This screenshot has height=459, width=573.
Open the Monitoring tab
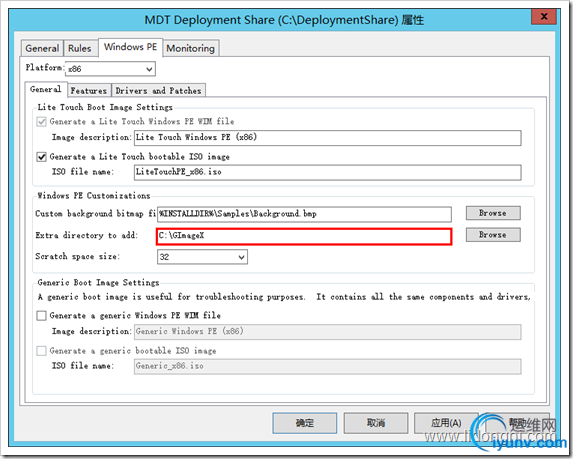click(x=190, y=48)
